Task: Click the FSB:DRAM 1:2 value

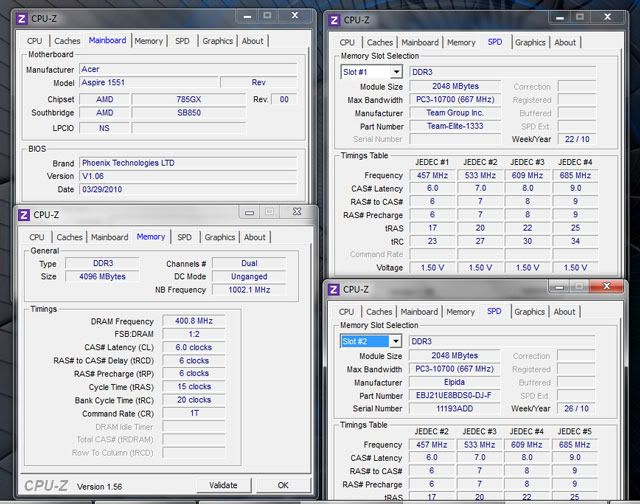Action: coord(194,334)
